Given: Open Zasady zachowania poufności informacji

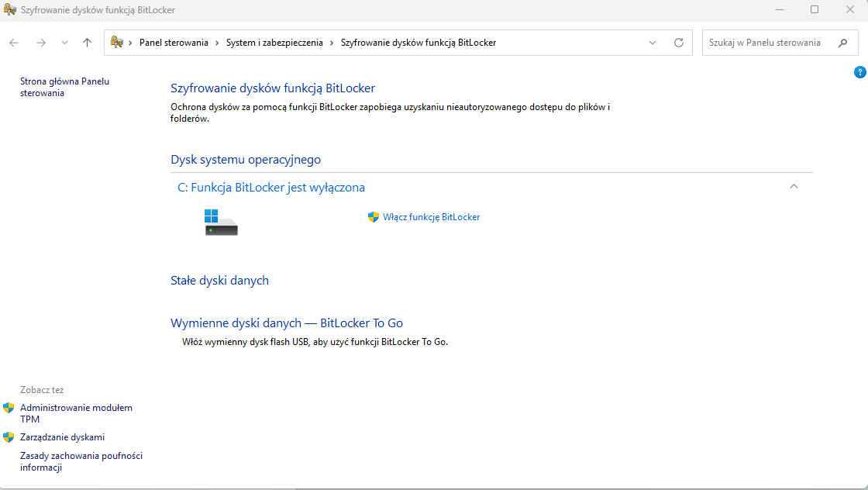Looking at the screenshot, I should click(x=81, y=461).
